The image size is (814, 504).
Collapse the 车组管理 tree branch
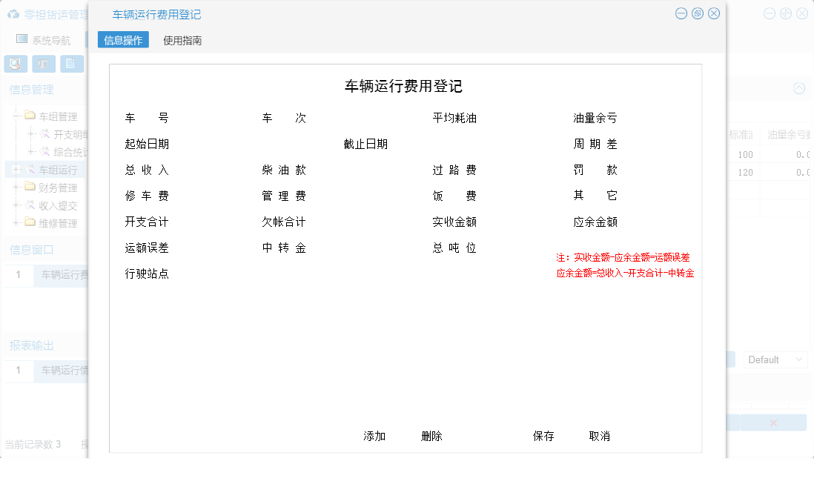[15, 115]
